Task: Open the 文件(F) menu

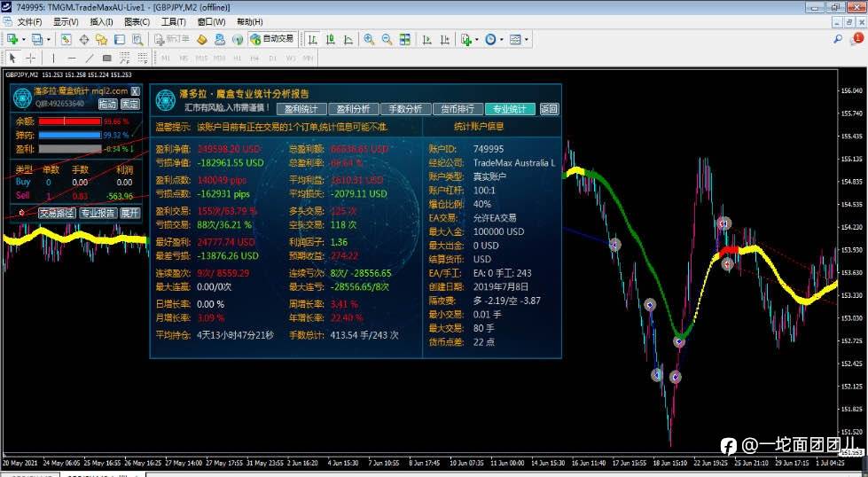Action: tap(29, 21)
